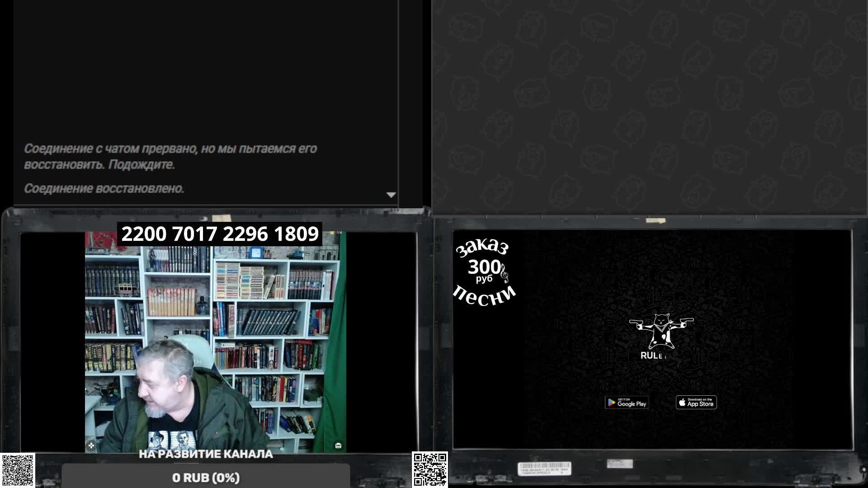Click the RULET logo text
This screenshot has width=868, height=488.
[x=654, y=356]
